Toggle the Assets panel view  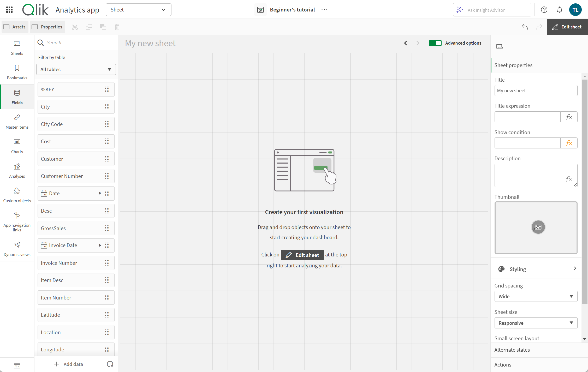pyautogui.click(x=15, y=27)
